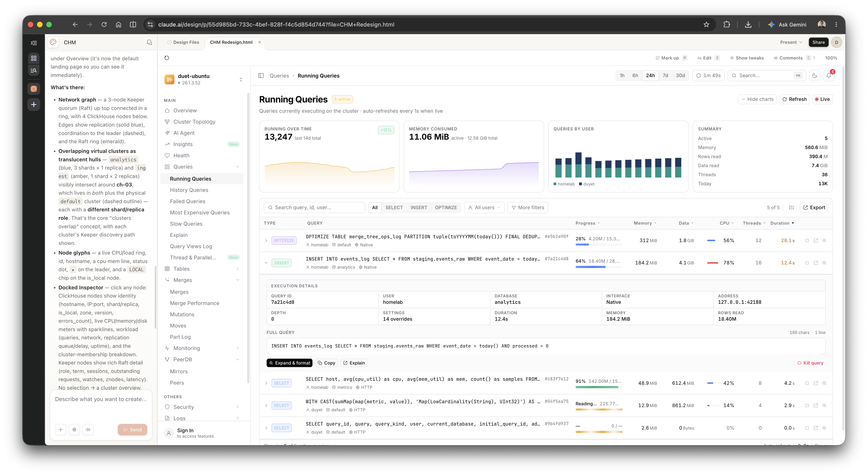Click the Refresh button
This screenshot has height=475, width=868.
794,99
